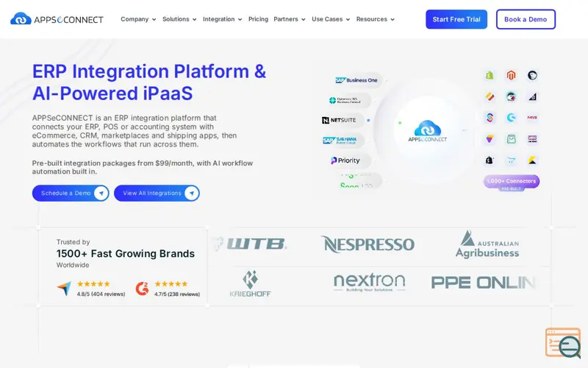
Task: Click the Capterra arrow rating icon
Action: (x=64, y=289)
